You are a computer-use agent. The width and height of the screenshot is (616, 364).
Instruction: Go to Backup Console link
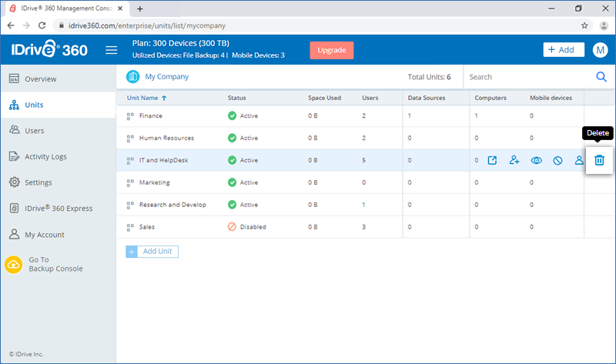[x=55, y=264]
